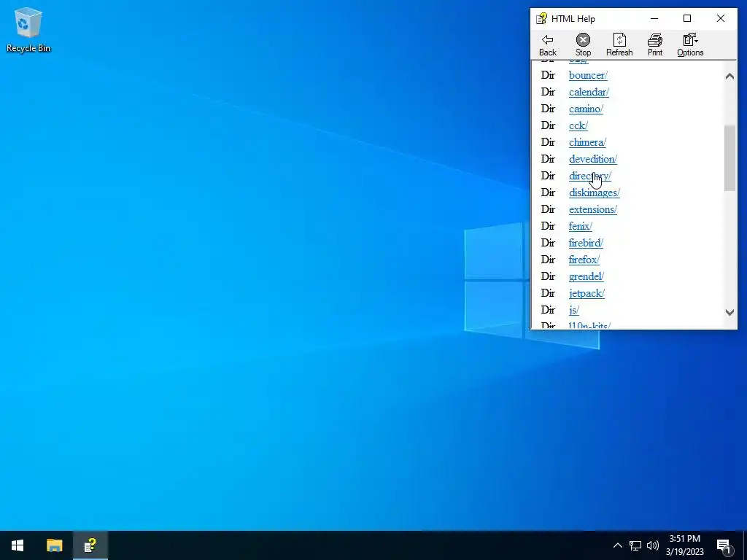Select 'Dir' text beside directory/
The image size is (747, 560).
[548, 176]
